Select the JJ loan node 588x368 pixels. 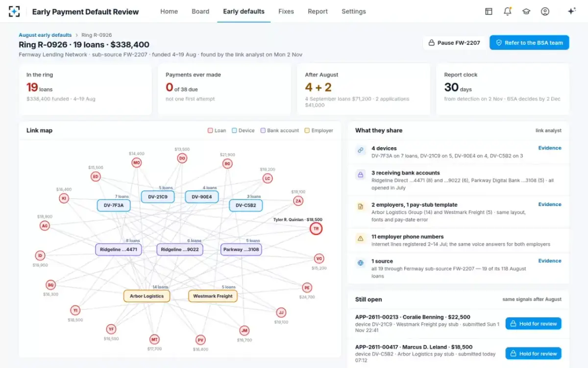[281, 312]
